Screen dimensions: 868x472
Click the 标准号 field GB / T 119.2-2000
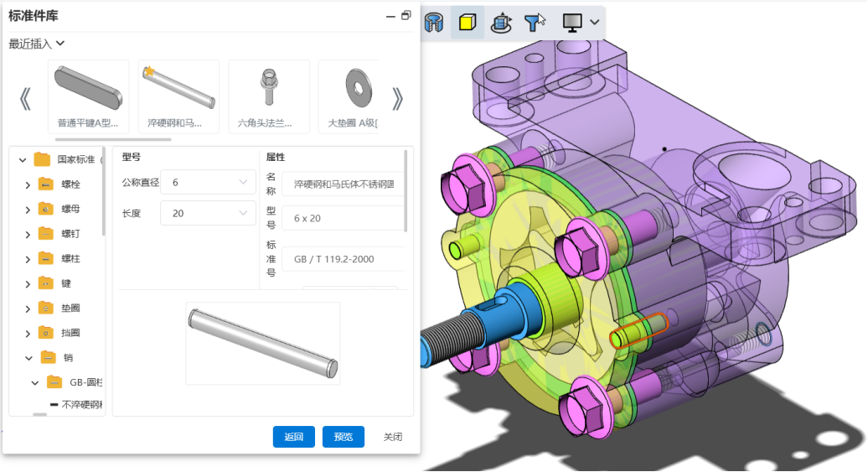click(x=344, y=259)
